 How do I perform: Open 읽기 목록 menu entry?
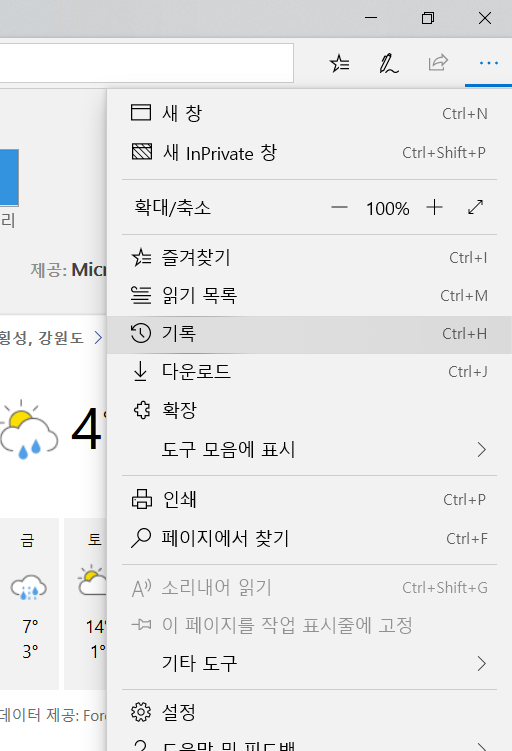point(309,296)
